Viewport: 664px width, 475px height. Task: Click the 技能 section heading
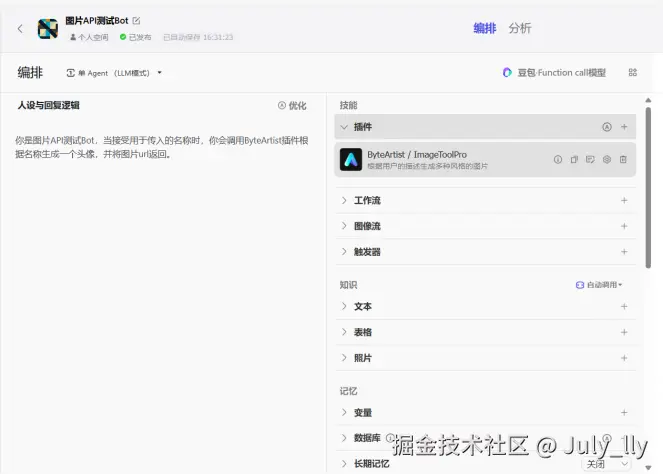pos(349,105)
